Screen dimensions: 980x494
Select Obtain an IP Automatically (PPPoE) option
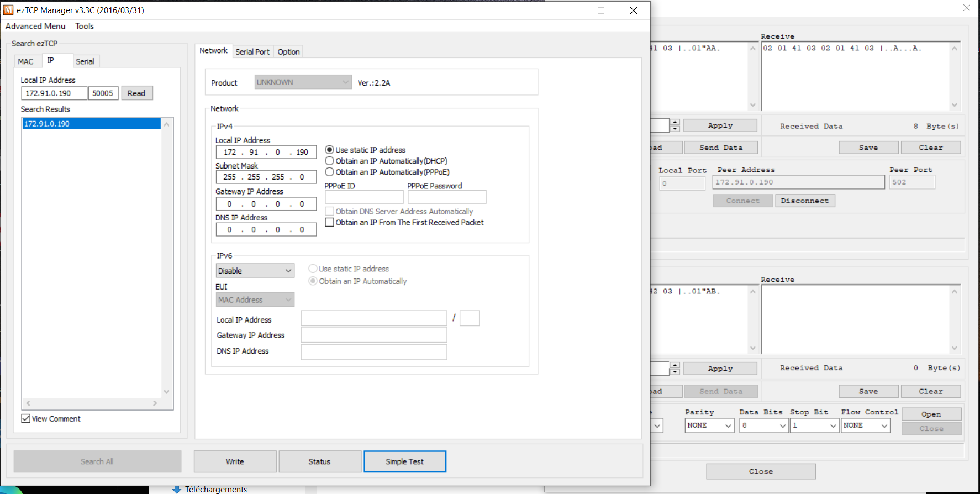coord(330,172)
